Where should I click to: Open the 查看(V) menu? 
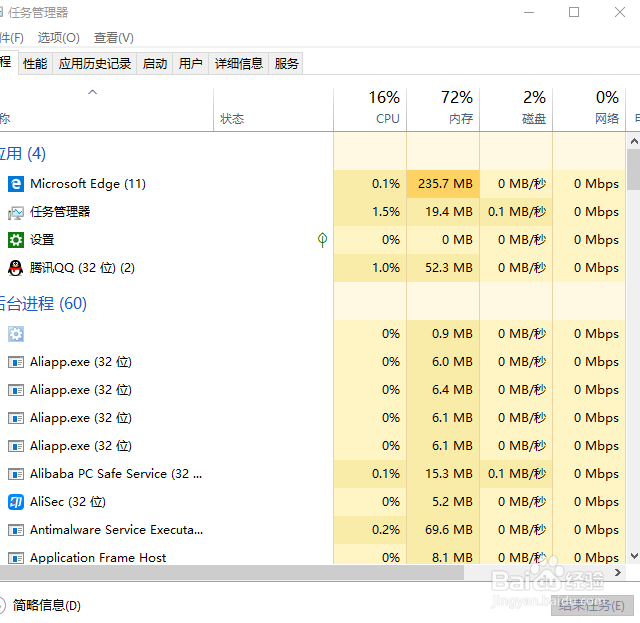(113, 38)
